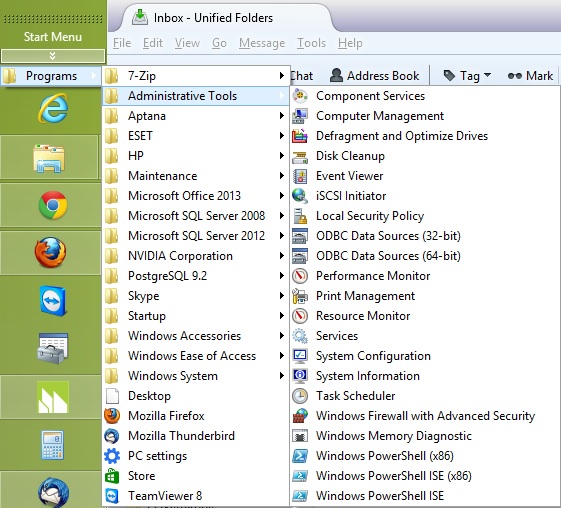The image size is (561, 508).
Task: Open File Explorer from the sidebar
Action: point(49,158)
